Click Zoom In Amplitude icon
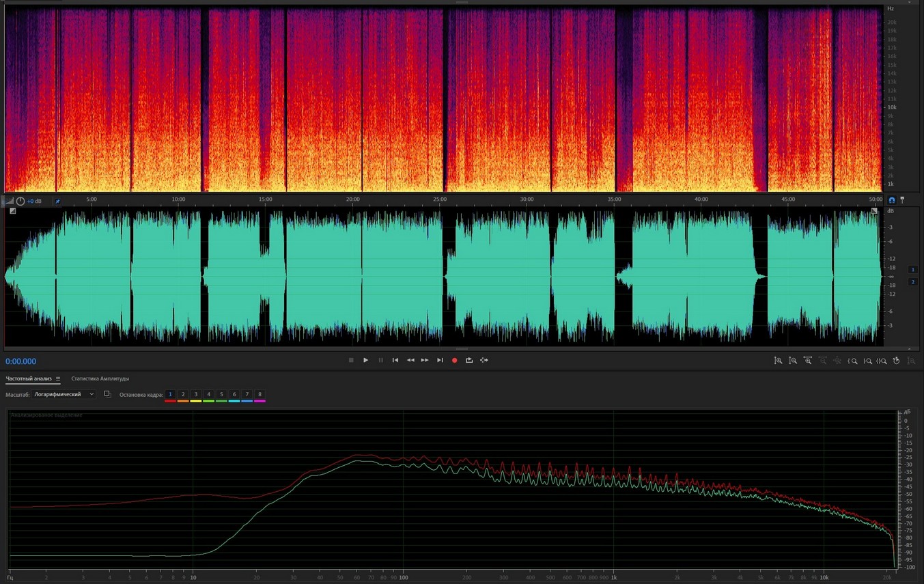Screen dimensions: 924x584 [778, 361]
